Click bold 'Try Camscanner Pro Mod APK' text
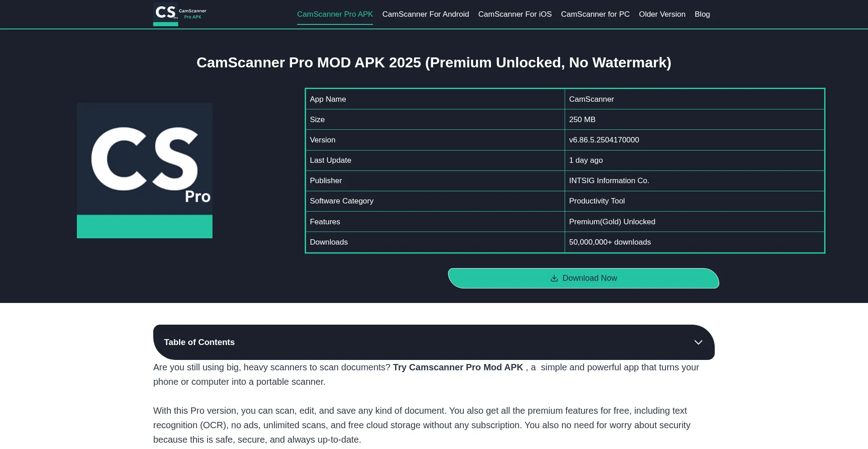Image resolution: width=868 pixels, height=449 pixels. point(458,367)
